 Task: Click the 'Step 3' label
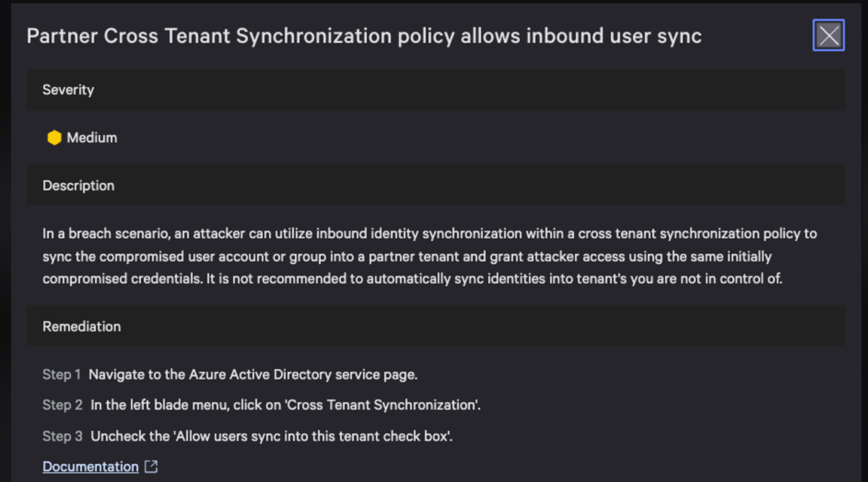click(x=62, y=436)
